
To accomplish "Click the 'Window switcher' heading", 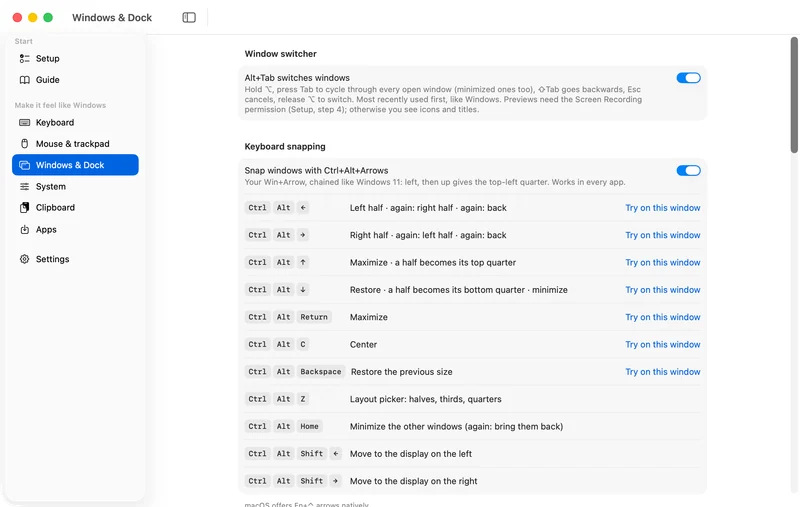I will (280, 54).
